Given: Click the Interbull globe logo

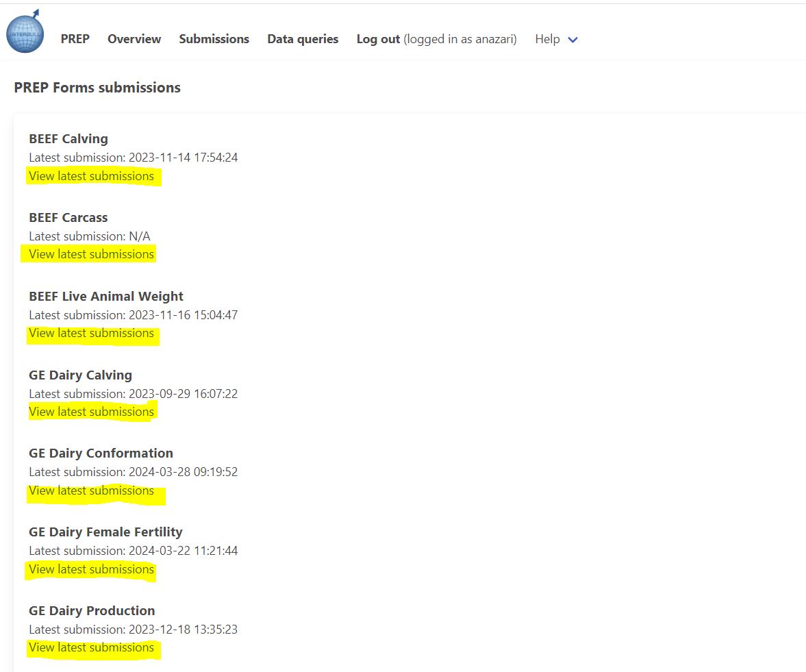Looking at the screenshot, I should point(25,33).
